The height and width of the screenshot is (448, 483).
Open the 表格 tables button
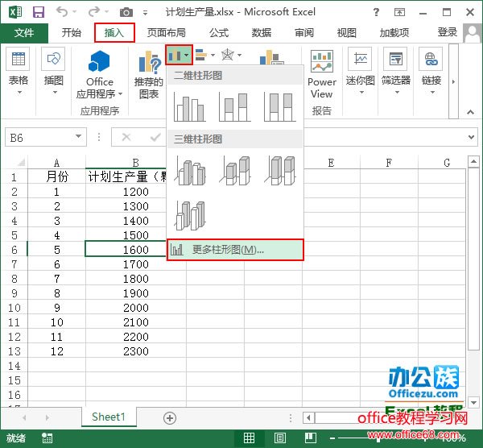[19, 72]
